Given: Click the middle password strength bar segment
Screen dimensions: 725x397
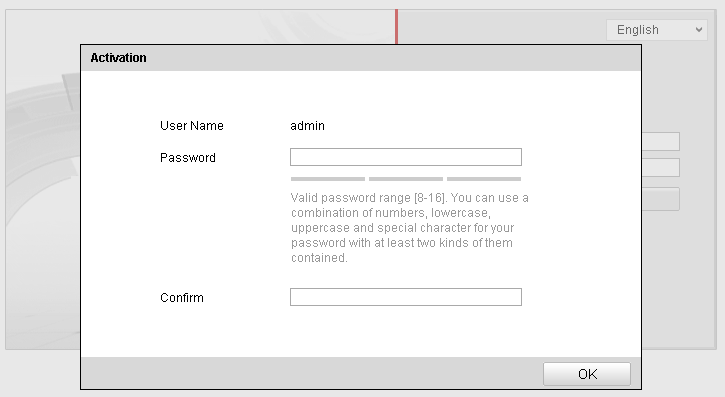Looking at the screenshot, I should coord(406,179).
